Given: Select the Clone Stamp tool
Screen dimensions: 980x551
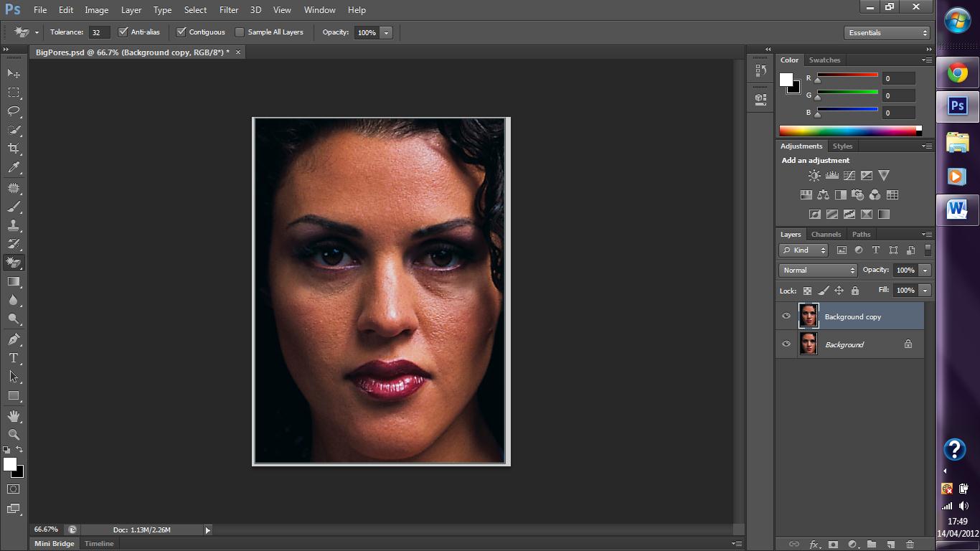Looking at the screenshot, I should pos(14,225).
